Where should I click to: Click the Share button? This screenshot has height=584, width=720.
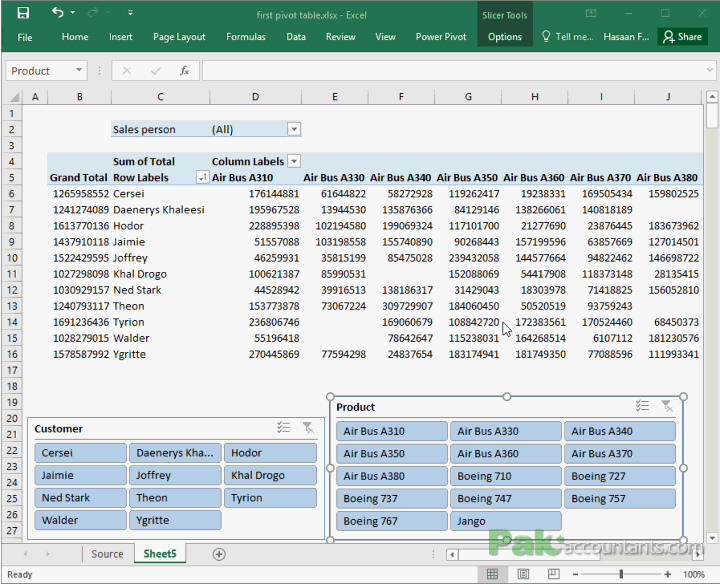pos(682,37)
